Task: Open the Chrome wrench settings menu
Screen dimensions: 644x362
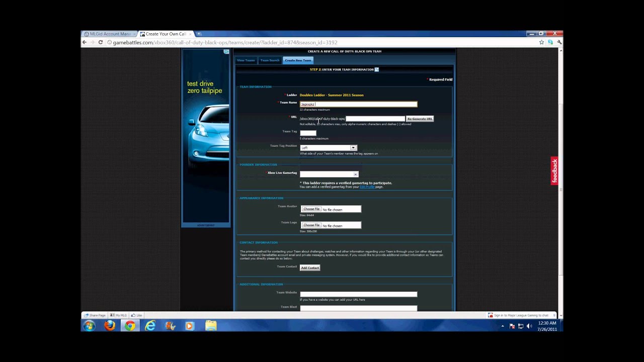Action: tap(559, 42)
